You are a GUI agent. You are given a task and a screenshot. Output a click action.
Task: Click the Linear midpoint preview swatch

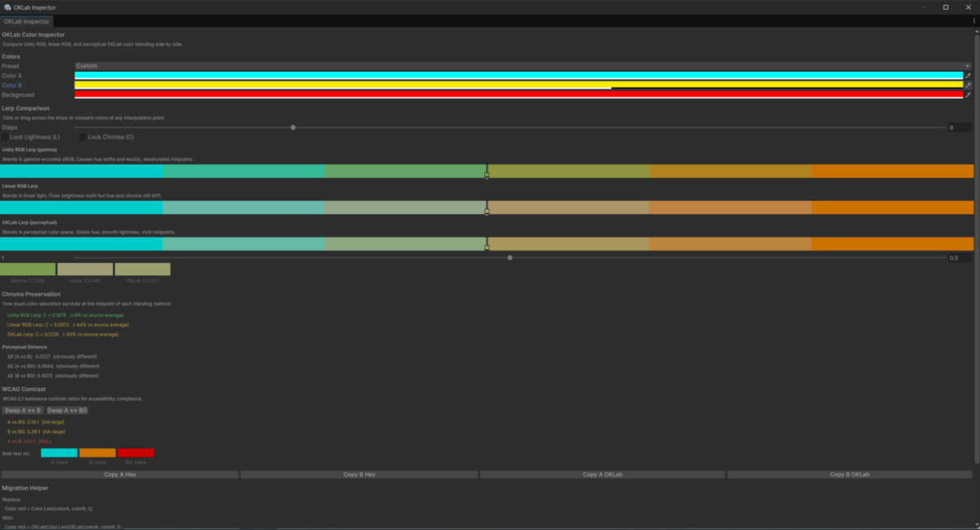coord(85,269)
